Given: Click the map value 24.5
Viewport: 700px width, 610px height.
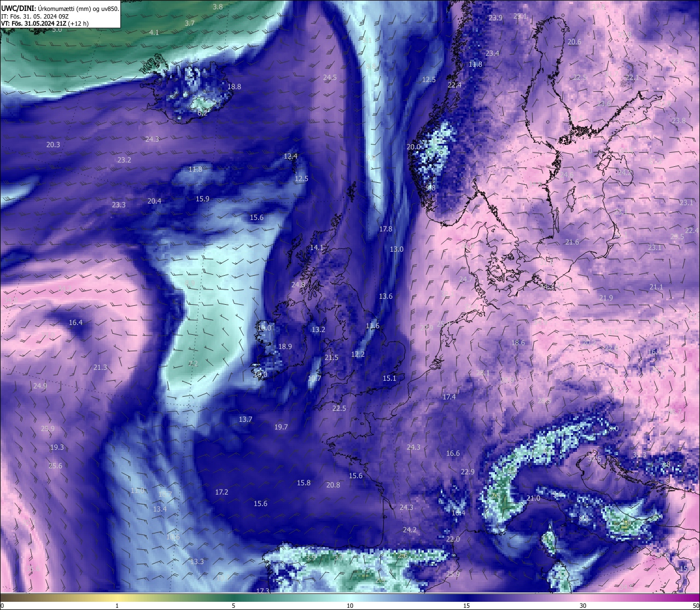Looking at the screenshot, I should 330,77.
